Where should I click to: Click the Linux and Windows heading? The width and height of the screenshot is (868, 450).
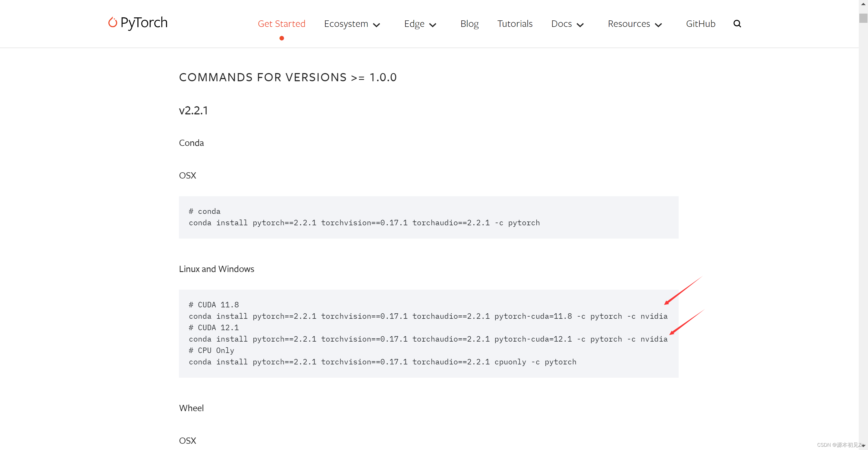216,269
